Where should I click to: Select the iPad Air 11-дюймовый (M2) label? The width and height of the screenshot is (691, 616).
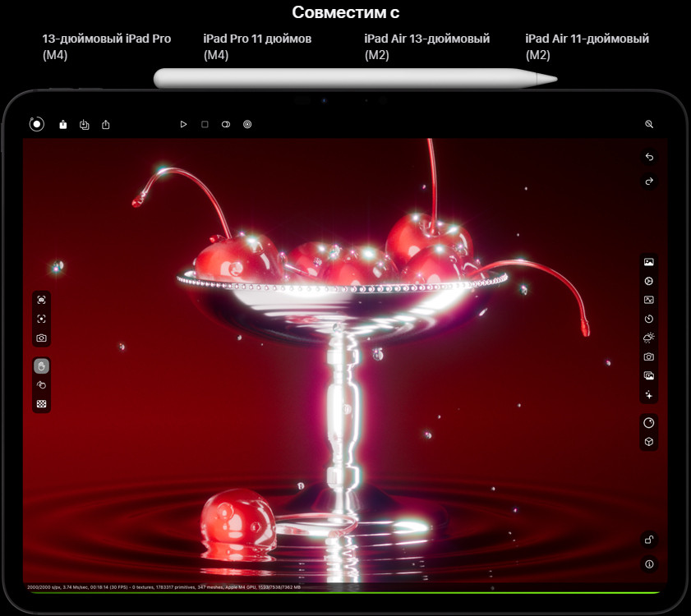click(x=587, y=47)
